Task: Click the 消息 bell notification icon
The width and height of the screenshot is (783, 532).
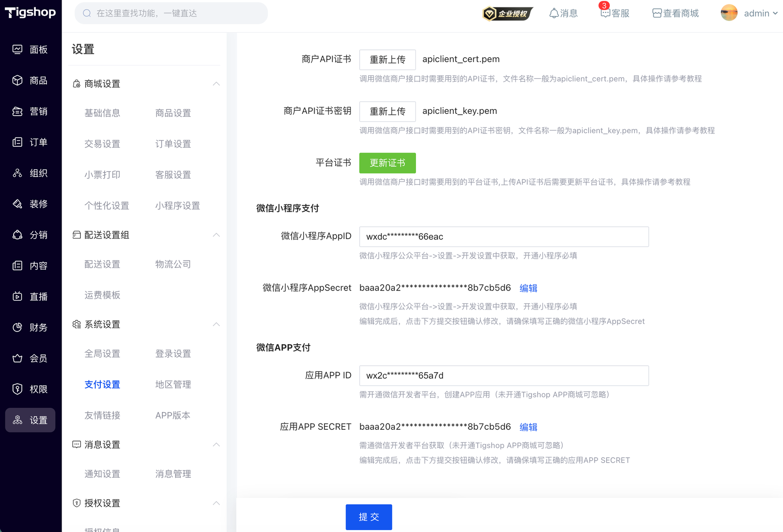Action: (554, 13)
